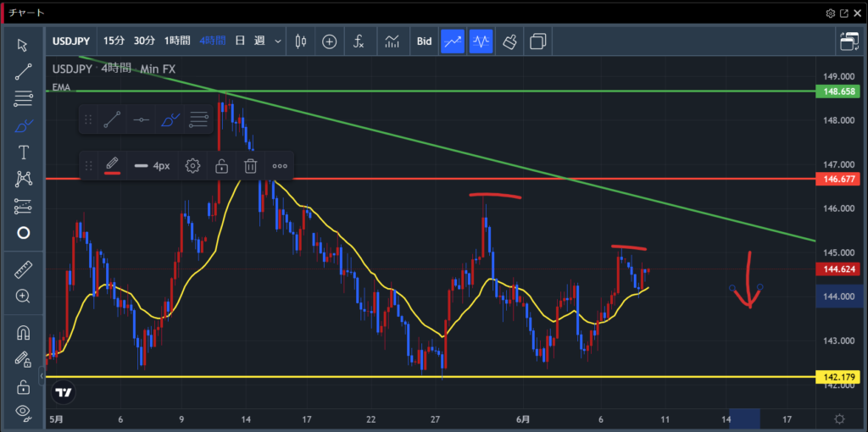Open more options ellipsis in drawing toolbar
This screenshot has height=432, width=868.
tap(280, 165)
